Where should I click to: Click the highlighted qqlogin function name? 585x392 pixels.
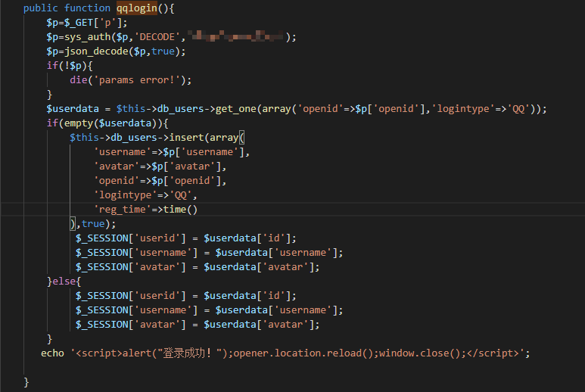(137, 8)
